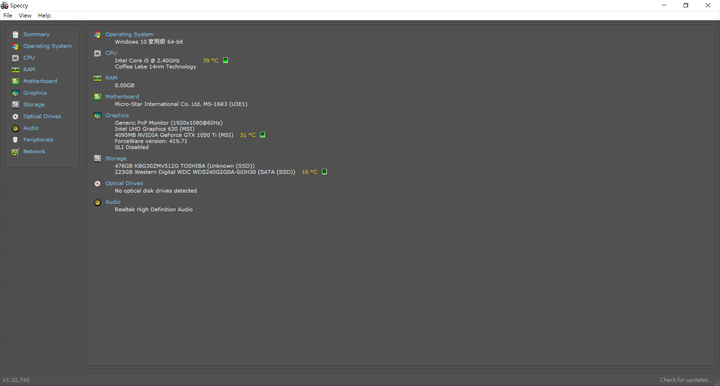720x386 pixels.
Task: Click the Coffee Lake 14nm Technology text
Action: coord(155,67)
